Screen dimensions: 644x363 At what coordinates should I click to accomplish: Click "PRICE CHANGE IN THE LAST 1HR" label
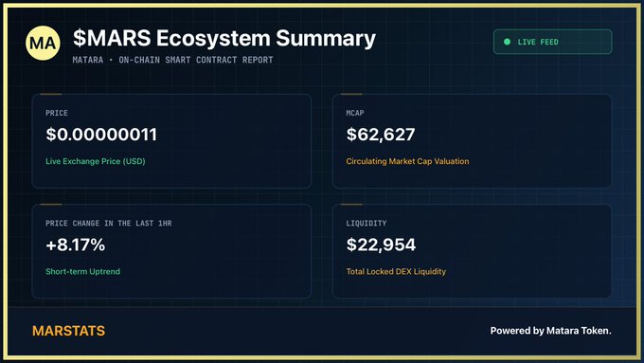coord(108,224)
